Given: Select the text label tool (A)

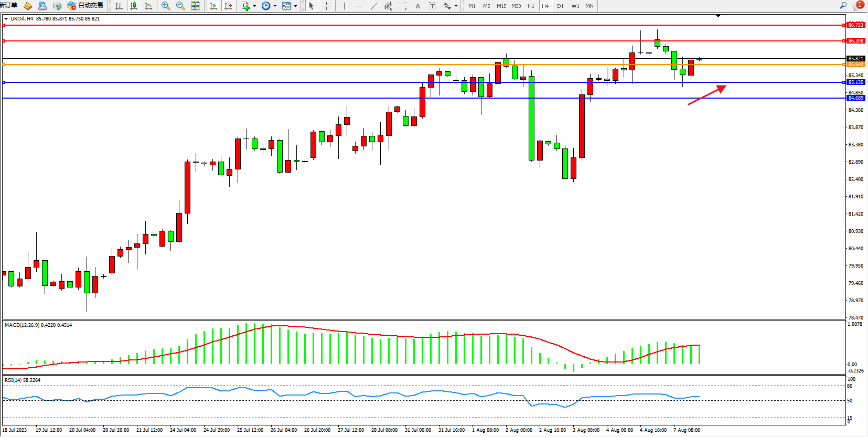Looking at the screenshot, I should (x=417, y=6).
